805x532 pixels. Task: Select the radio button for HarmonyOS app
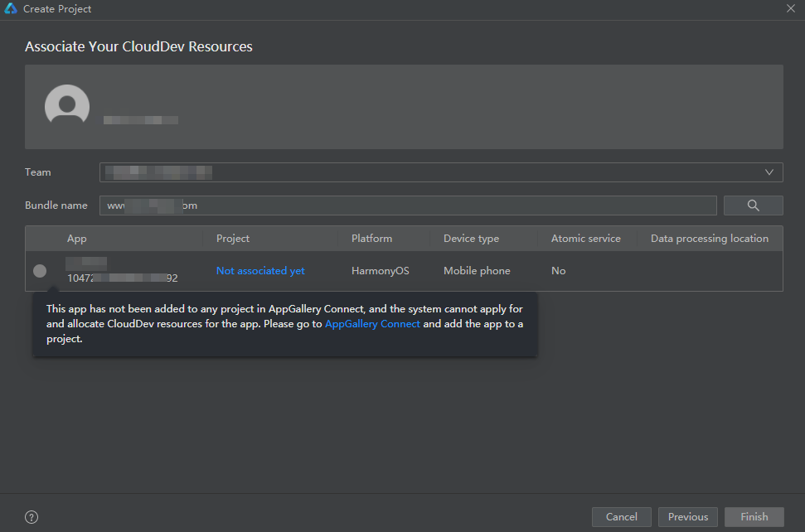(40, 271)
